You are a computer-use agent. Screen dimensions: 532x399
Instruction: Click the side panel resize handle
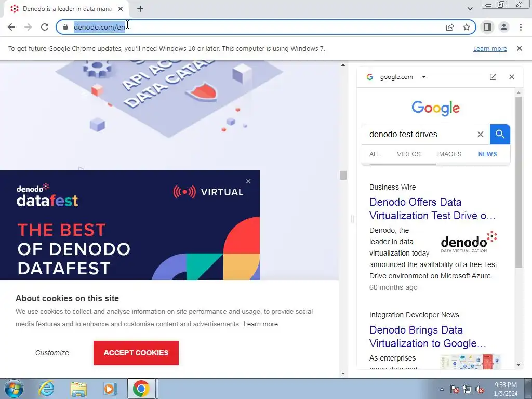(x=352, y=219)
